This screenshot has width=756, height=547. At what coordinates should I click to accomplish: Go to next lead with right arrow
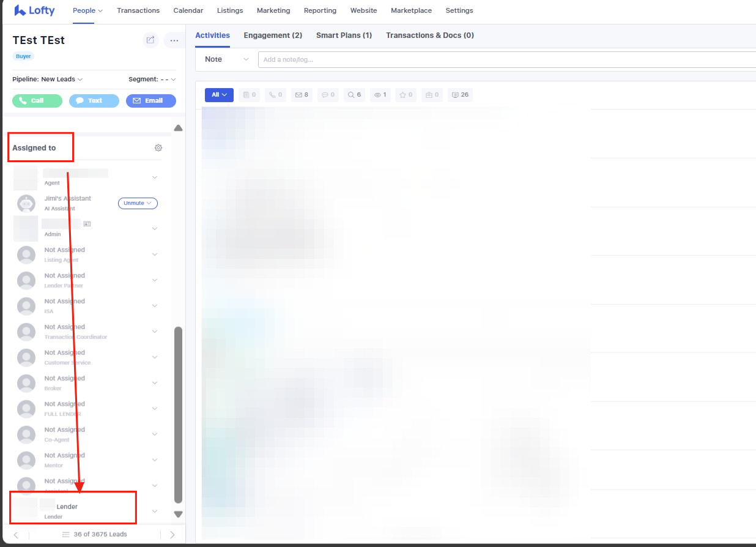pyautogui.click(x=172, y=535)
